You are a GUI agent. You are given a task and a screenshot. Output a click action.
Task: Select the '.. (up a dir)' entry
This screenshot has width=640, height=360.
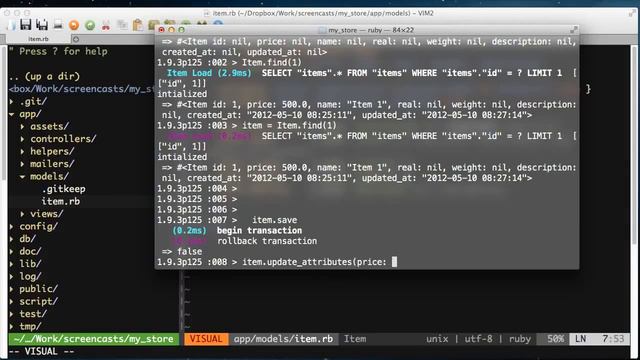(44, 76)
